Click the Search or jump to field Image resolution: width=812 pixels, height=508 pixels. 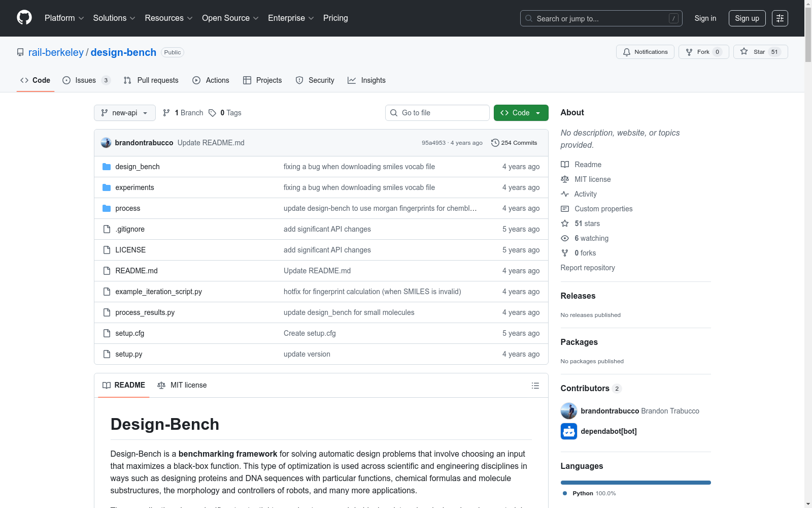[601, 18]
